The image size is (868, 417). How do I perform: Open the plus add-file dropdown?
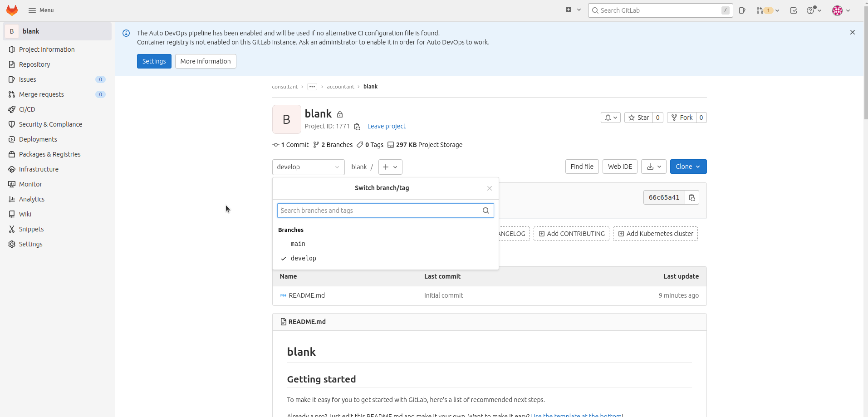pos(390,167)
